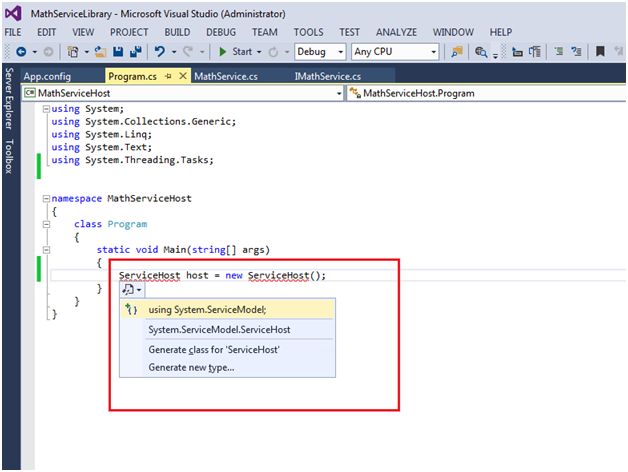The image size is (628, 472).
Task: Open the smart tag lightbulb dropdown
Action: pos(132,289)
